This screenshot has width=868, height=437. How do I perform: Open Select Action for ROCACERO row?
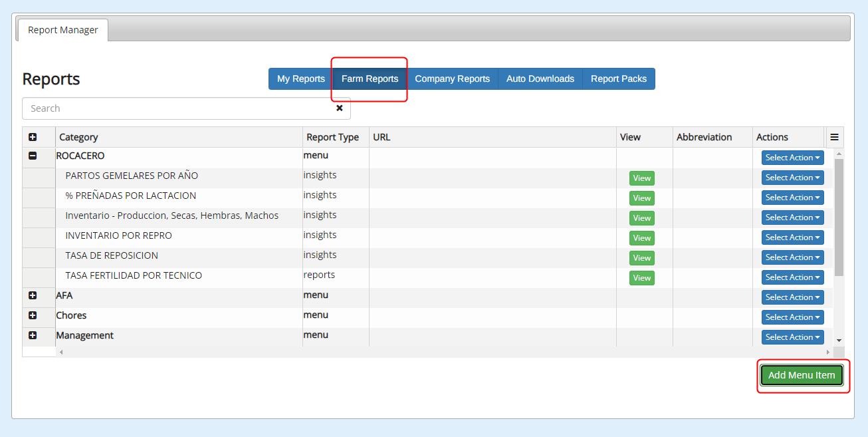coord(792,158)
